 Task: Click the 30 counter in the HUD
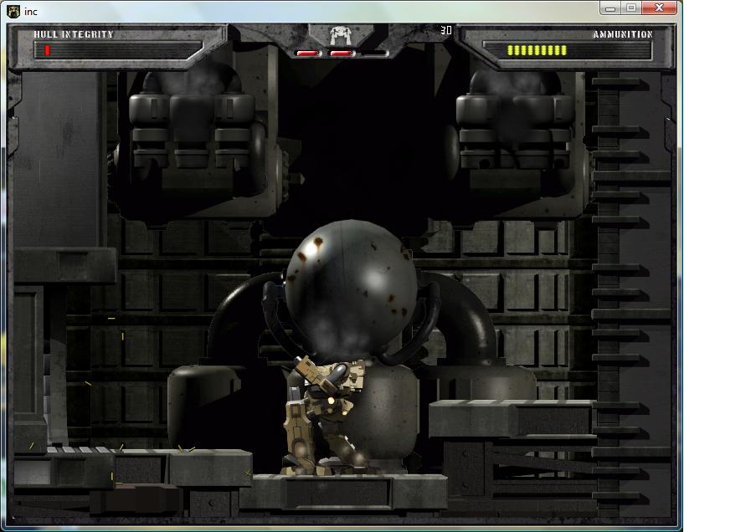[x=446, y=30]
